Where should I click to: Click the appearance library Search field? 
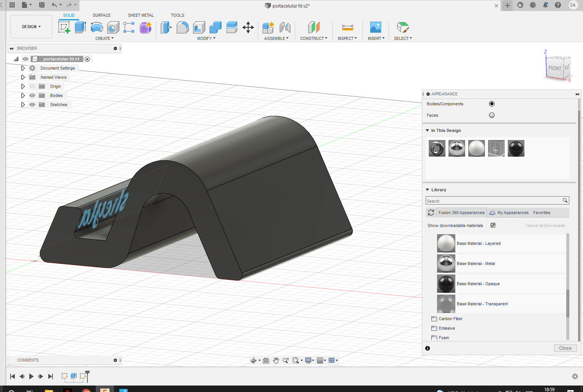(x=494, y=201)
